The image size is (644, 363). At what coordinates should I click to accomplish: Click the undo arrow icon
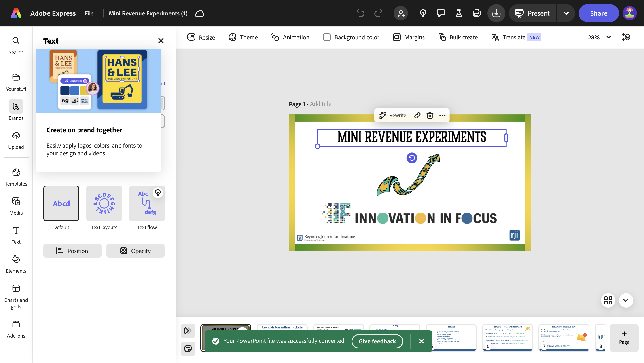pos(360,13)
